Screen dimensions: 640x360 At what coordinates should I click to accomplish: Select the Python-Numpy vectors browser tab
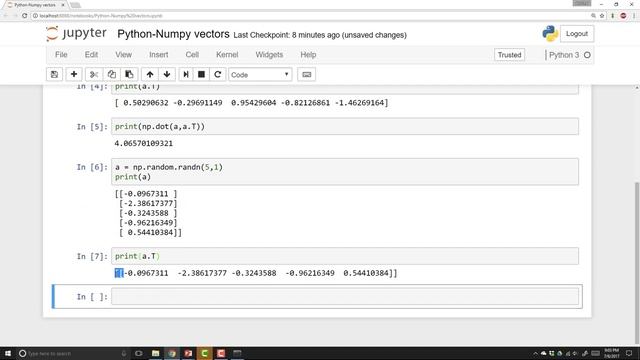click(x=35, y=5)
